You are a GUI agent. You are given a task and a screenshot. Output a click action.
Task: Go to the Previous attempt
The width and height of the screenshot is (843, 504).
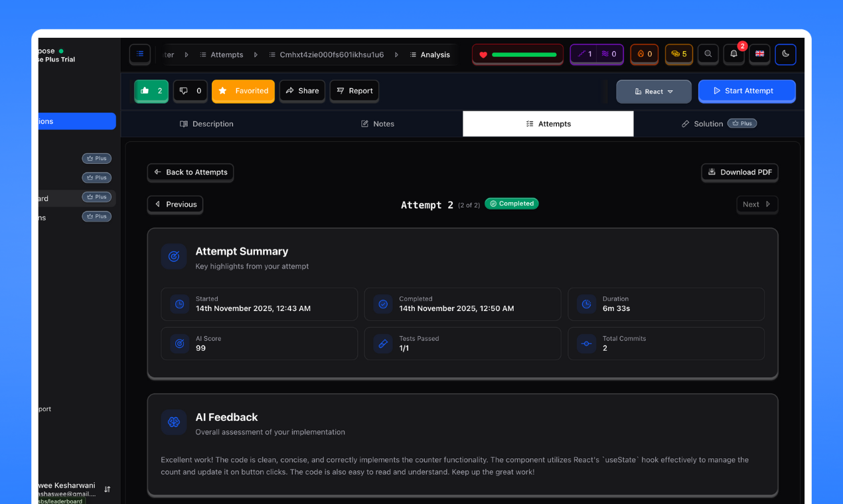(x=175, y=204)
